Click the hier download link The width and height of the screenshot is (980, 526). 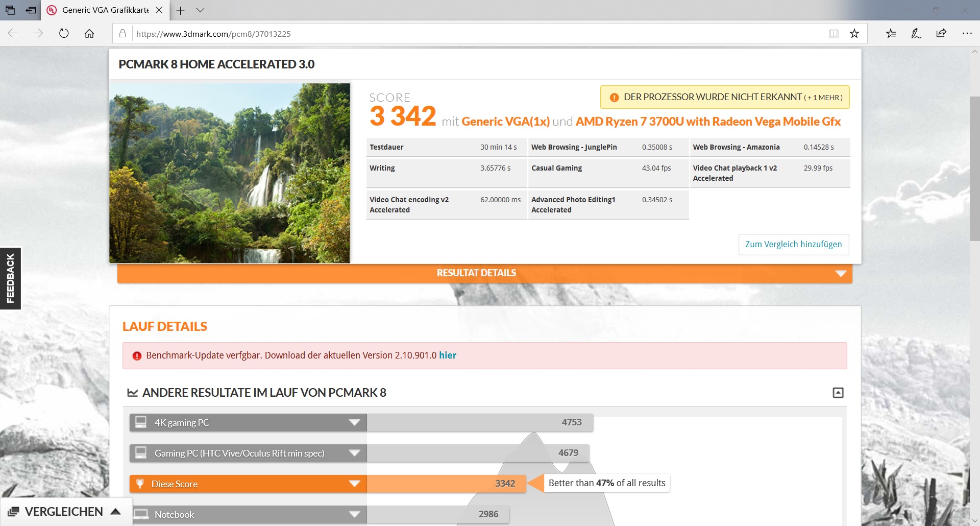click(x=448, y=355)
